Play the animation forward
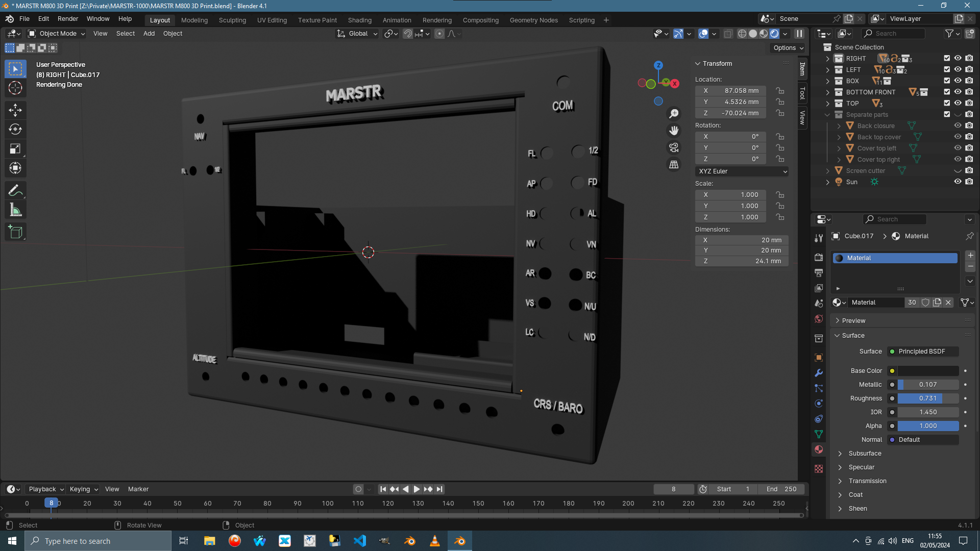Image resolution: width=980 pixels, height=551 pixels. click(416, 489)
